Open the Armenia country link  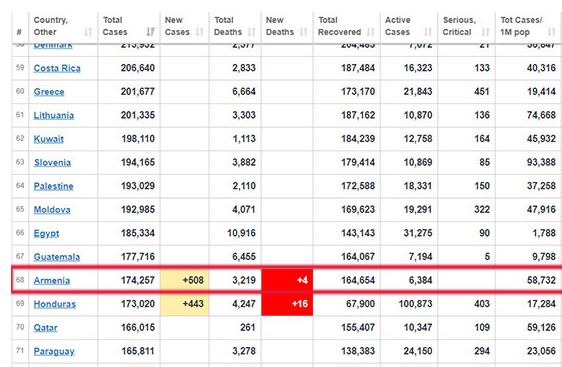(52, 280)
